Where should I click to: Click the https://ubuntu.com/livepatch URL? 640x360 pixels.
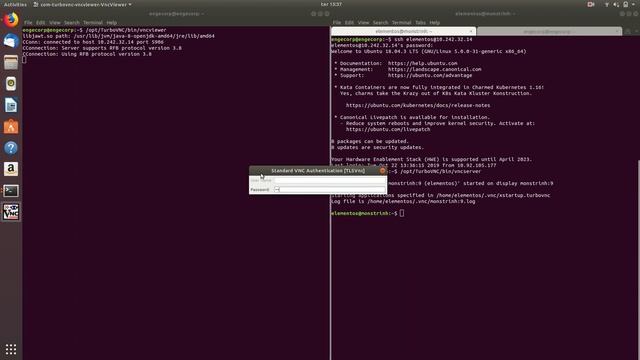(388, 129)
